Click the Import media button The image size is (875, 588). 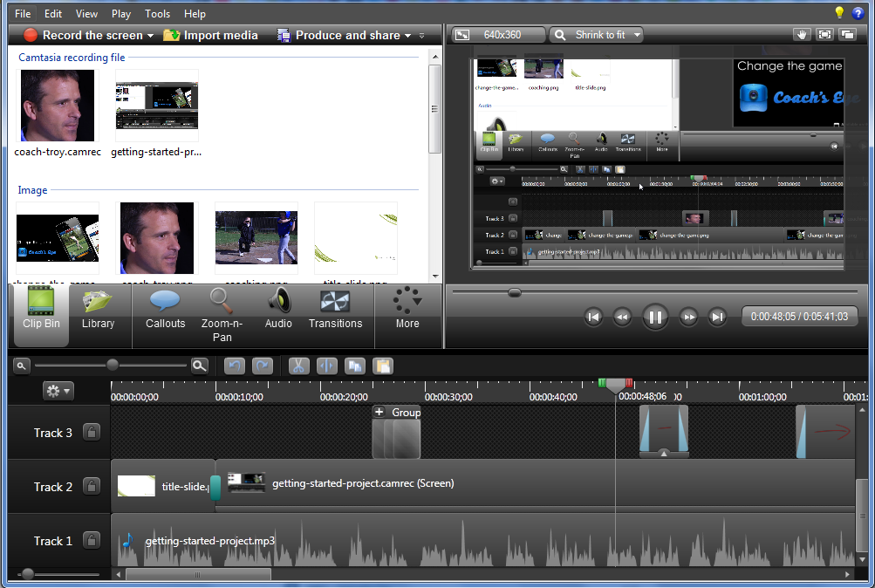tap(210, 36)
